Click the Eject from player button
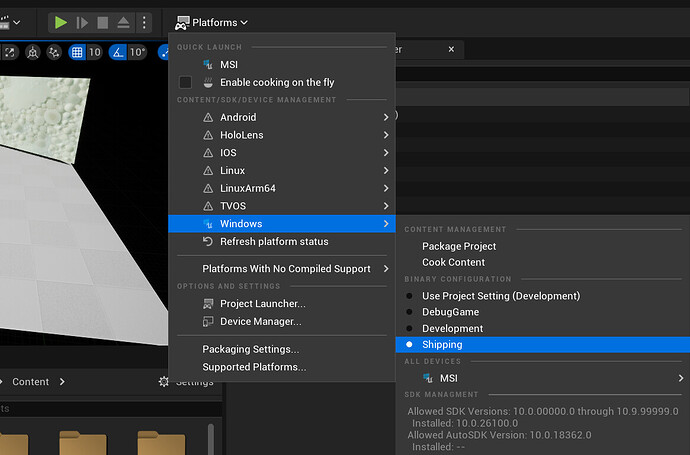690x455 pixels. click(123, 22)
